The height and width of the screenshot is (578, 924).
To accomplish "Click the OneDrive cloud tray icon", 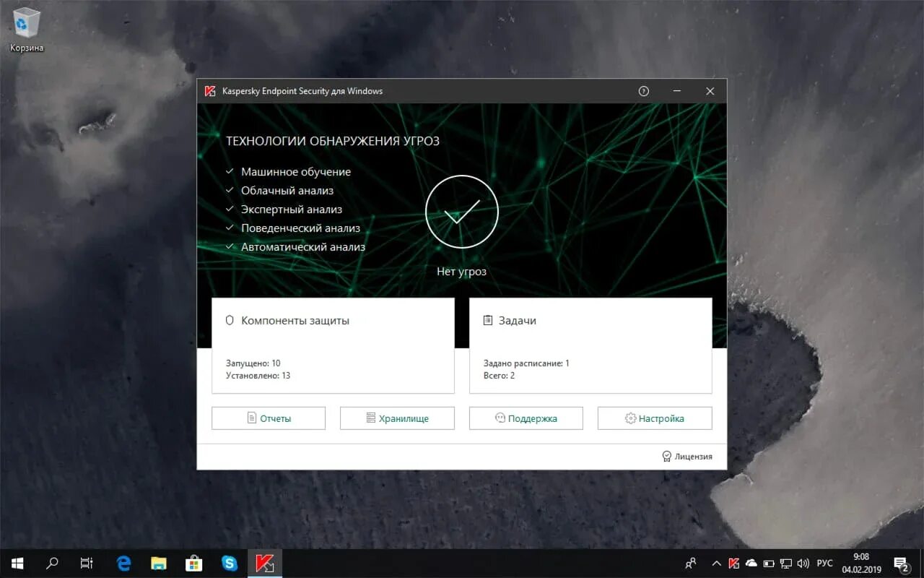I will tap(751, 563).
